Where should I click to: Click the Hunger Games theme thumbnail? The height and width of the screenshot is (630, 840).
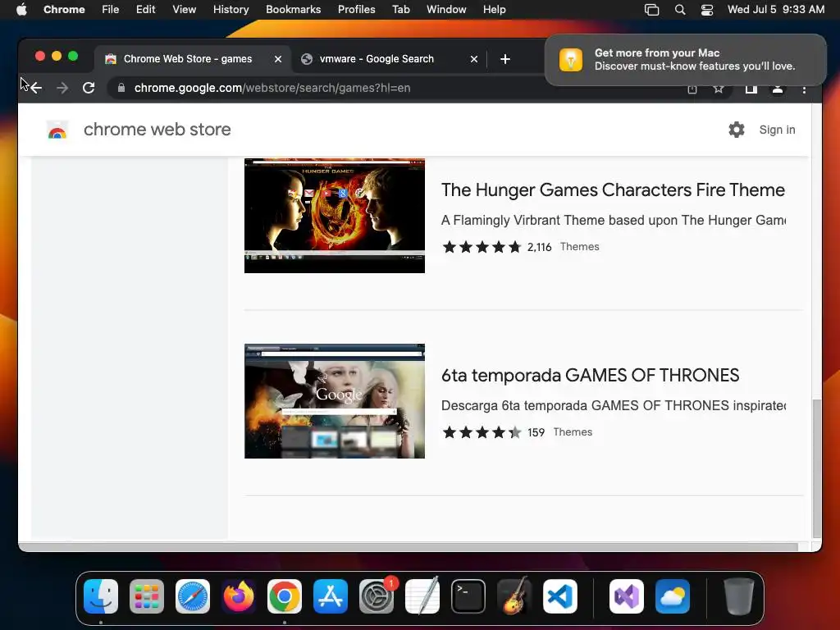[335, 216]
